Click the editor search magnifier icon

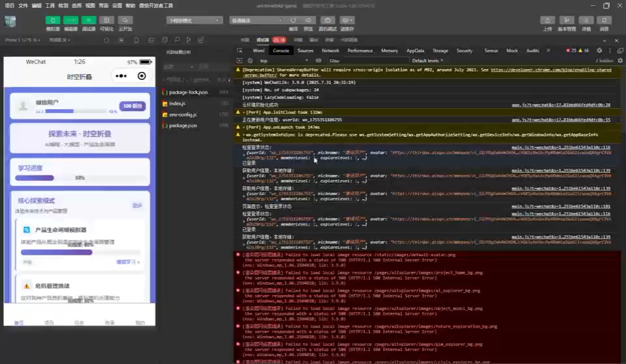click(x=176, y=40)
